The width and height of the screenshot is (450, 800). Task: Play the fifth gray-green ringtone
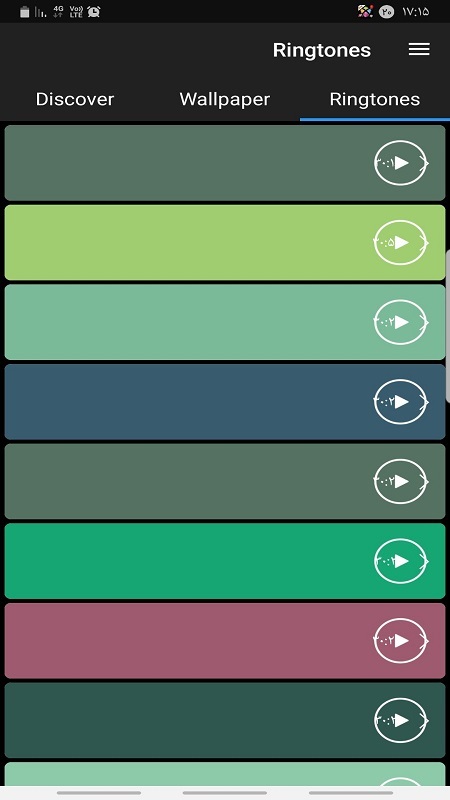pos(401,481)
